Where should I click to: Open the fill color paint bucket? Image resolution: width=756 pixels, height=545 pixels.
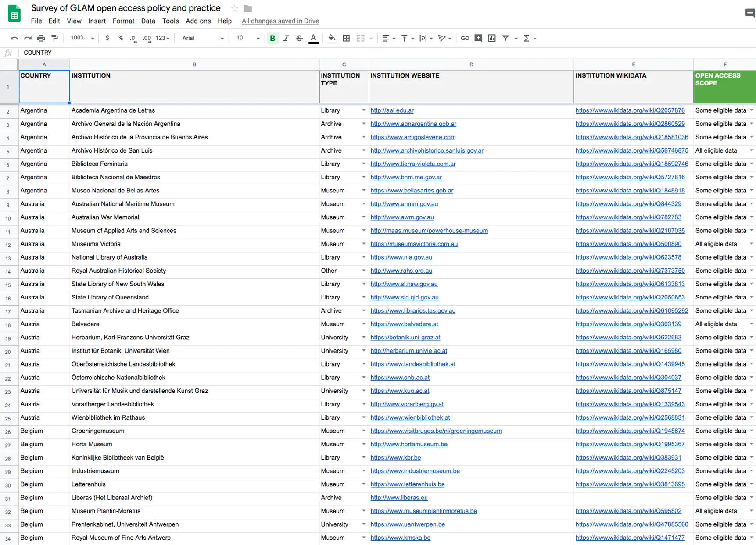[x=332, y=38]
